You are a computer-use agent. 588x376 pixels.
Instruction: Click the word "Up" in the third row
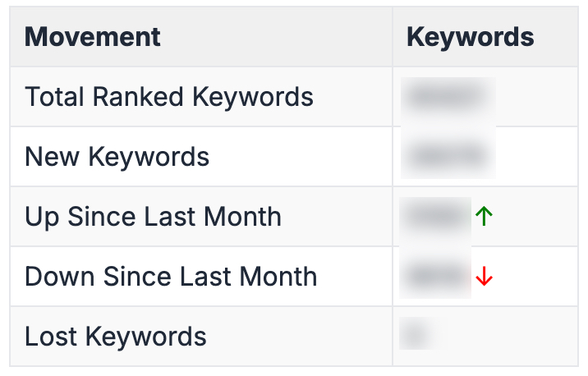(x=42, y=217)
